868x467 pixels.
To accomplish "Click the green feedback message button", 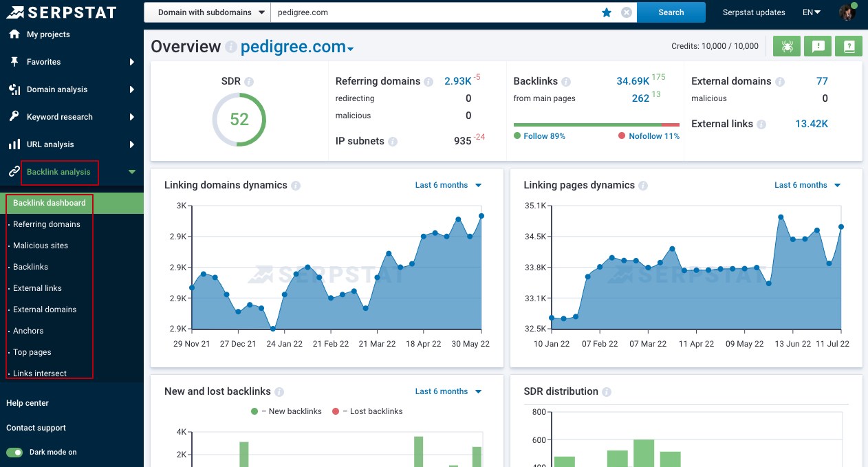I will [x=818, y=46].
